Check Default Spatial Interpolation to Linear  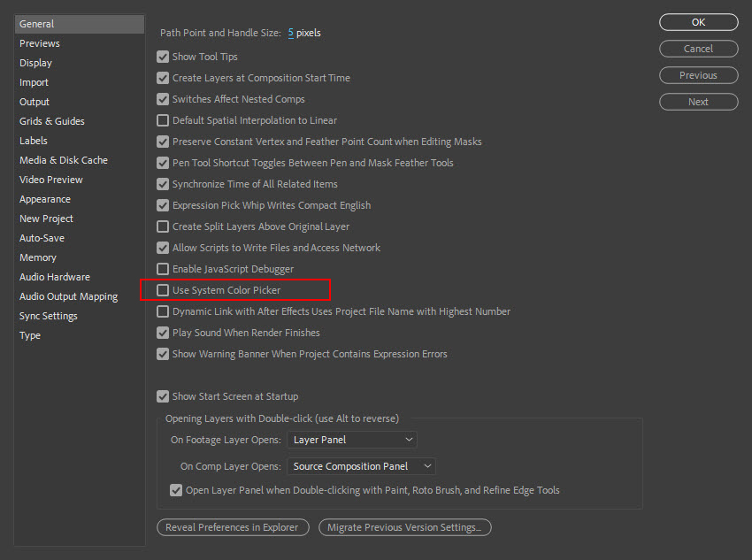(163, 120)
